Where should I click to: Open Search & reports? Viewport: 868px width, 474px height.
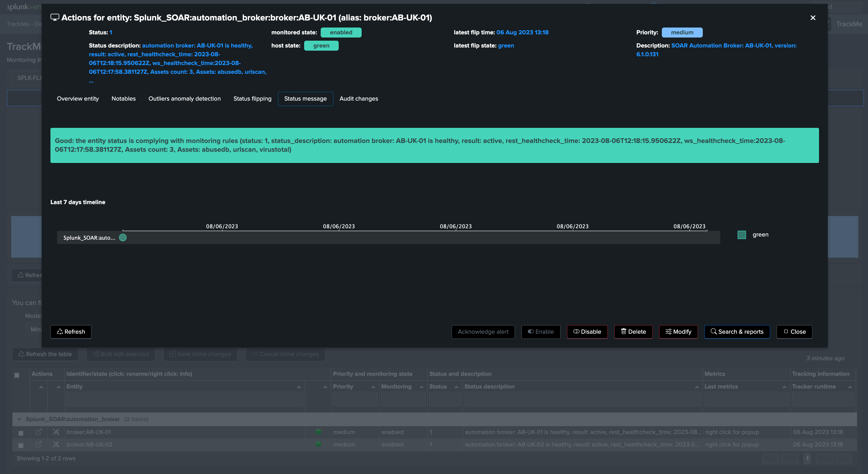click(737, 332)
